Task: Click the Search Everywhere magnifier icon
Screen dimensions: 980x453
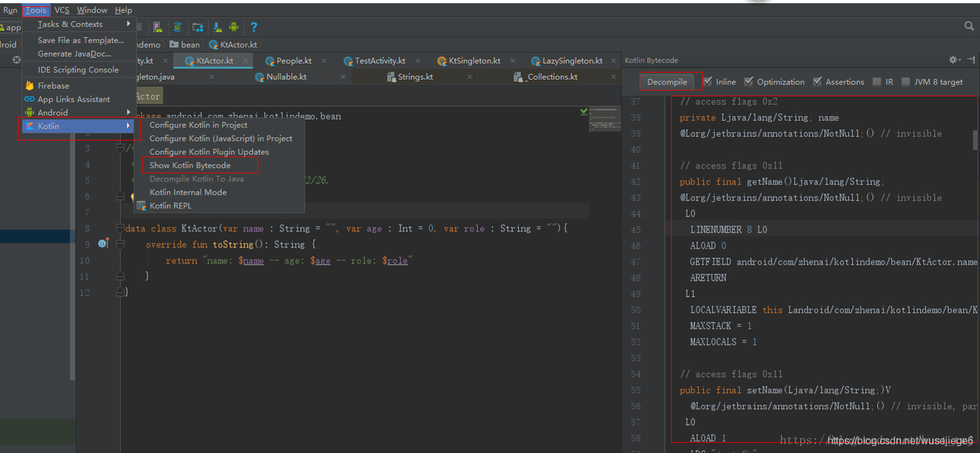Action: pos(969,26)
